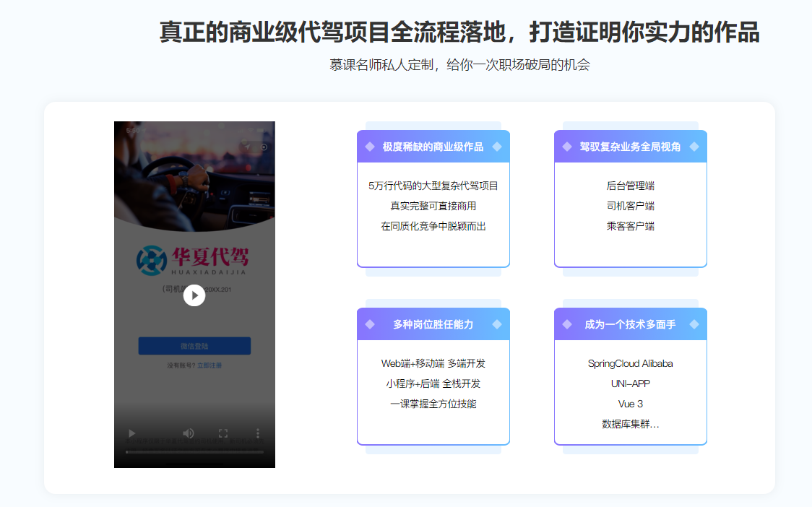This screenshot has width=812, height=507.
Task: Click the location arrow icon atop the video
Action: 248,147
